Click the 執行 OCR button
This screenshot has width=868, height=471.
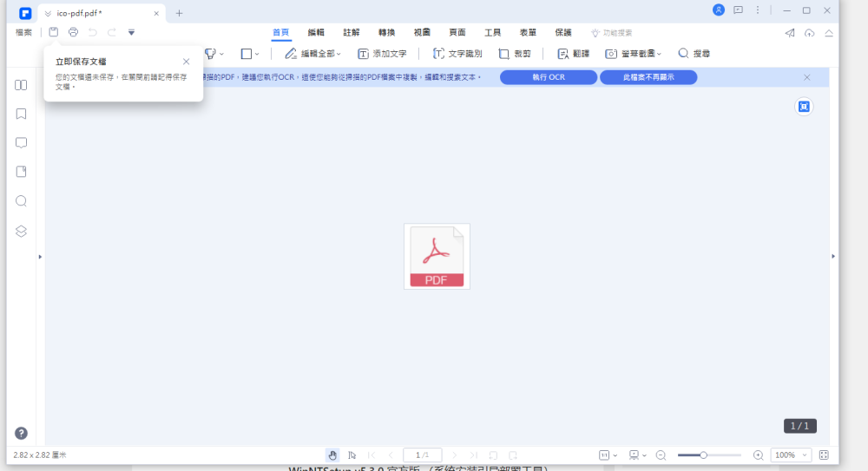tap(548, 77)
